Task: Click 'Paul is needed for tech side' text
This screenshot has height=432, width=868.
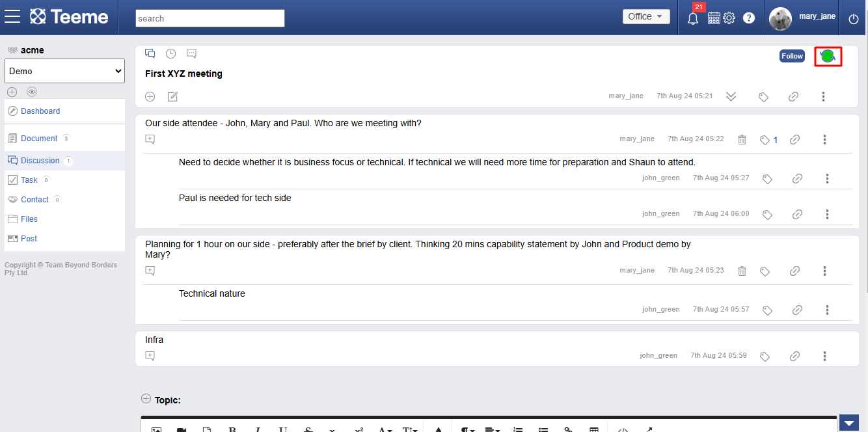Action: 235,198
